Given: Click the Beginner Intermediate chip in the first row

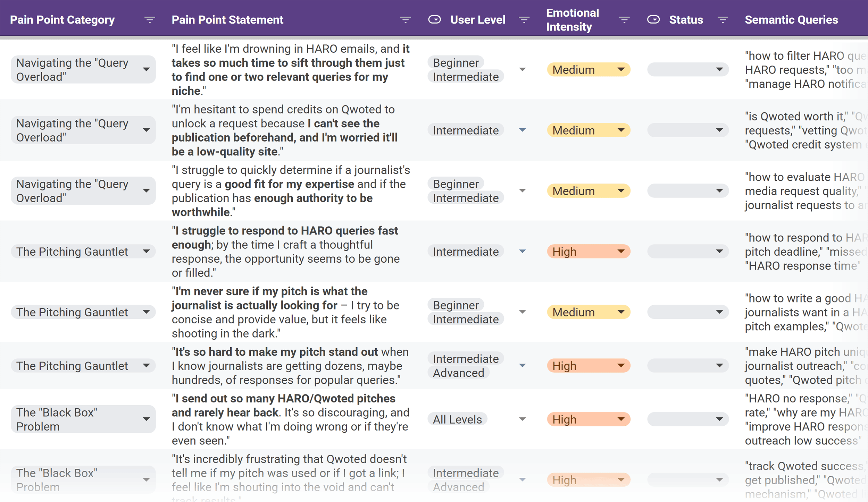Looking at the screenshot, I should tap(466, 69).
